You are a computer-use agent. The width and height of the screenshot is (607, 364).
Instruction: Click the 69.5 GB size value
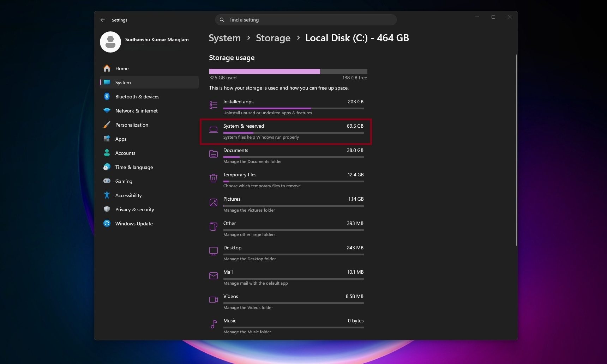tap(355, 126)
